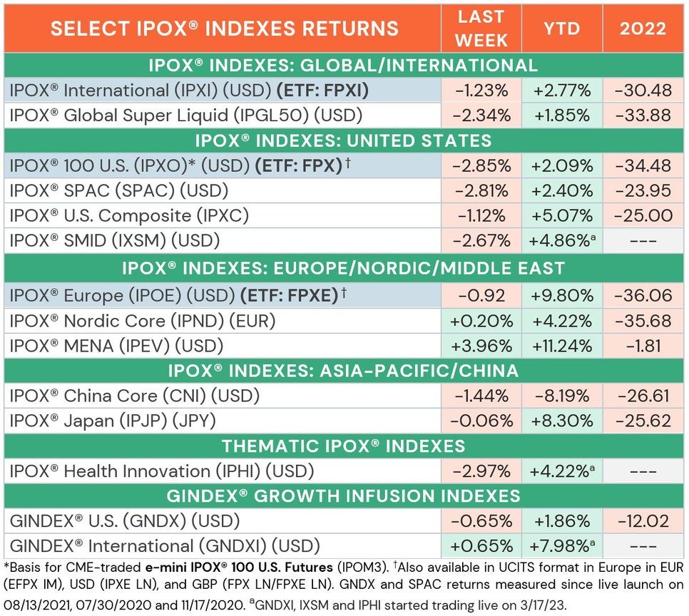Click the Select IPOX Indexes Returns title
This screenshot has height=616, width=689.
pyautogui.click(x=225, y=28)
